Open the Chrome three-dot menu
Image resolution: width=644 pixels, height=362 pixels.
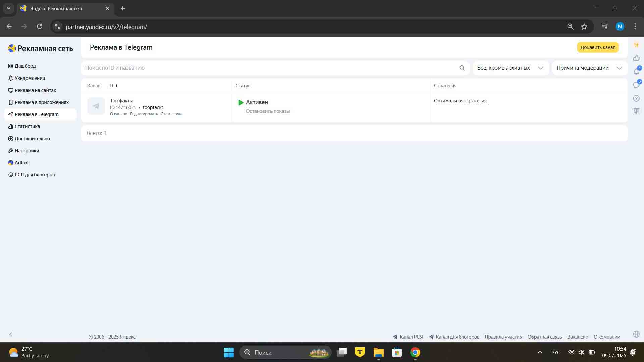[635, 27]
